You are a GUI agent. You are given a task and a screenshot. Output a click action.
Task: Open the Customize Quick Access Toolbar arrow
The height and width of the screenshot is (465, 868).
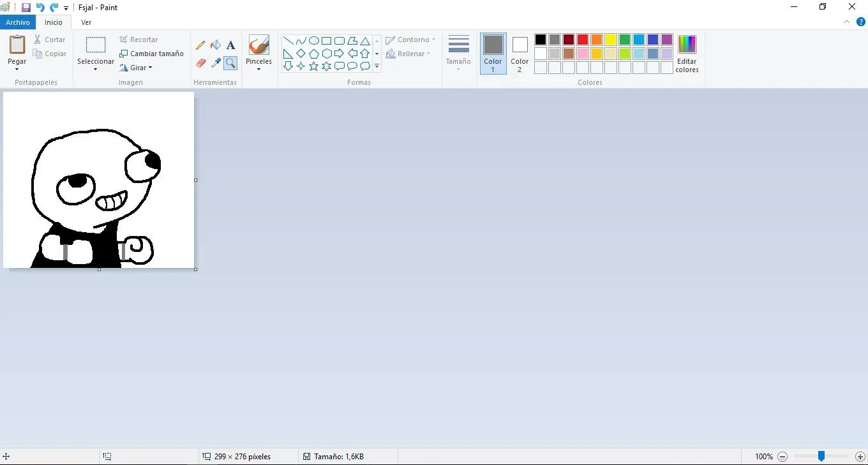click(66, 8)
